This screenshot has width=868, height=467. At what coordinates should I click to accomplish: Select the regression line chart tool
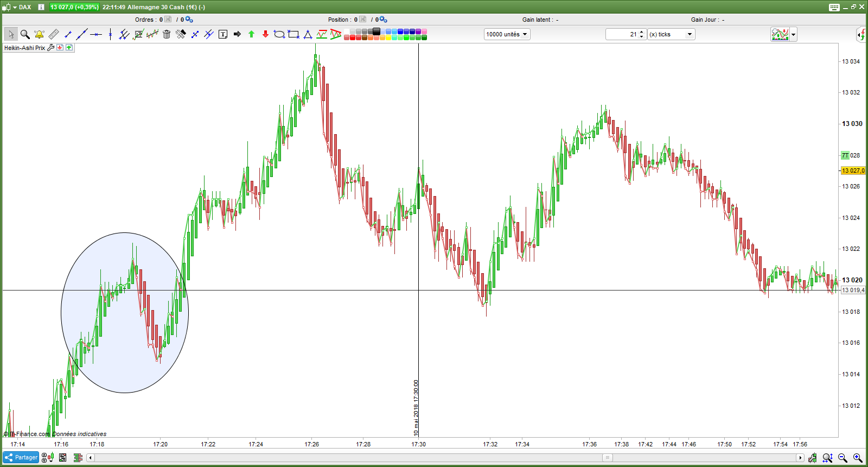pos(152,34)
